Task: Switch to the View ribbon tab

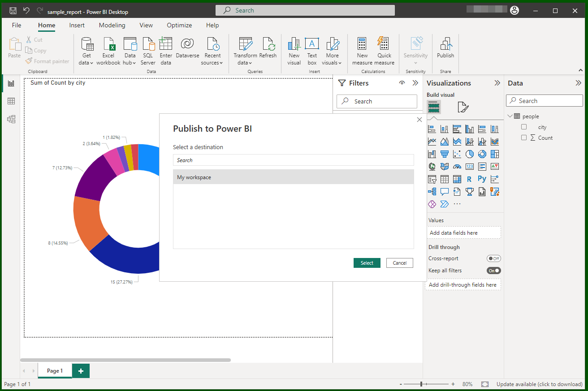Action: 146,25
